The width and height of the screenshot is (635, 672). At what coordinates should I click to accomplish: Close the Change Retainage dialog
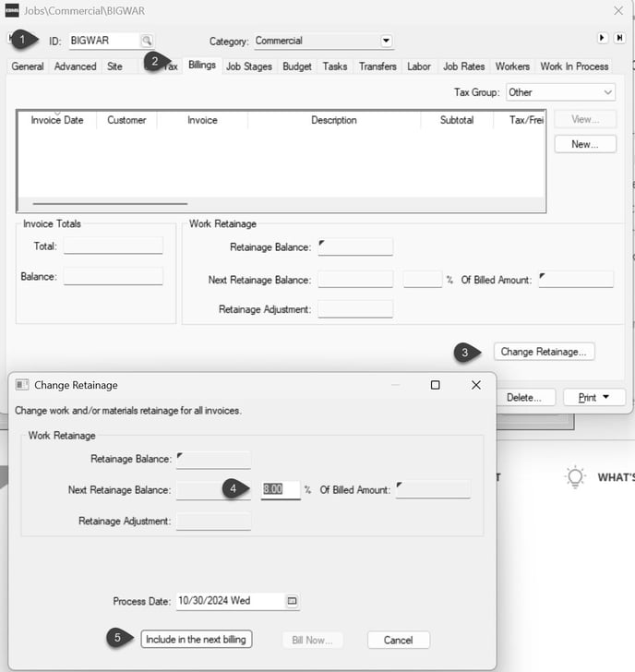tap(475, 385)
